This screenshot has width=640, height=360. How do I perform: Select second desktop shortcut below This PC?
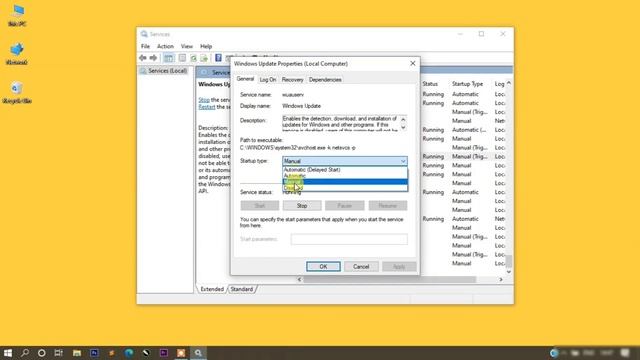[x=17, y=54]
